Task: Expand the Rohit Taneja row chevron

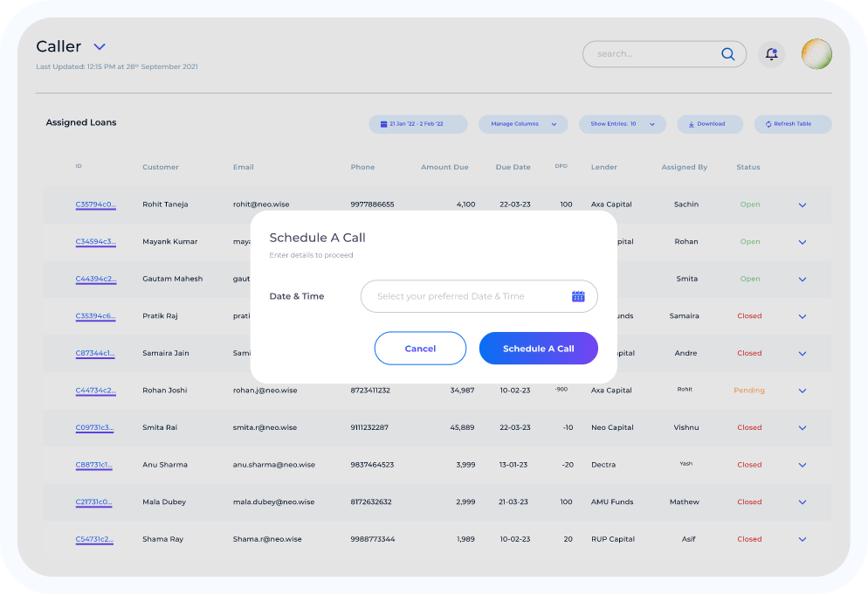Action: [803, 205]
